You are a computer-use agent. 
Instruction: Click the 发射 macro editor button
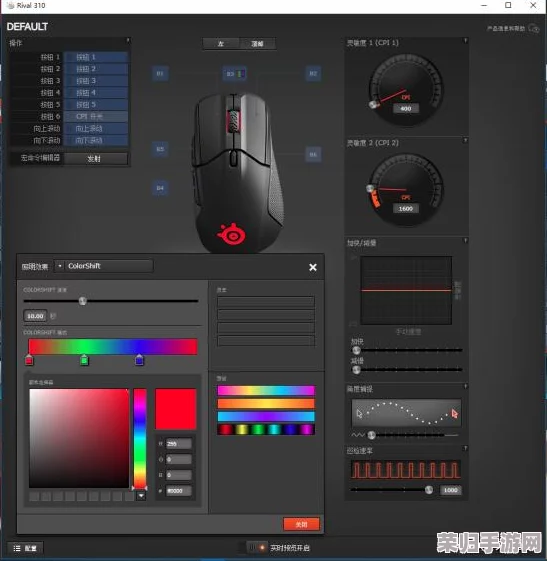tap(96, 158)
